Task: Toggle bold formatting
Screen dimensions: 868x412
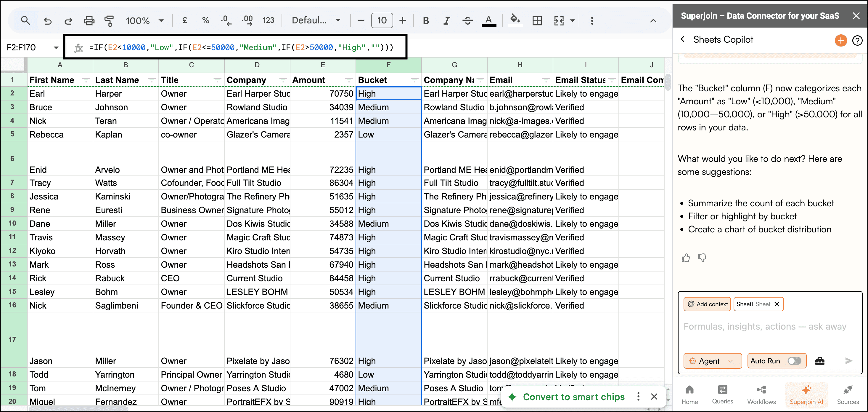Action: [426, 21]
